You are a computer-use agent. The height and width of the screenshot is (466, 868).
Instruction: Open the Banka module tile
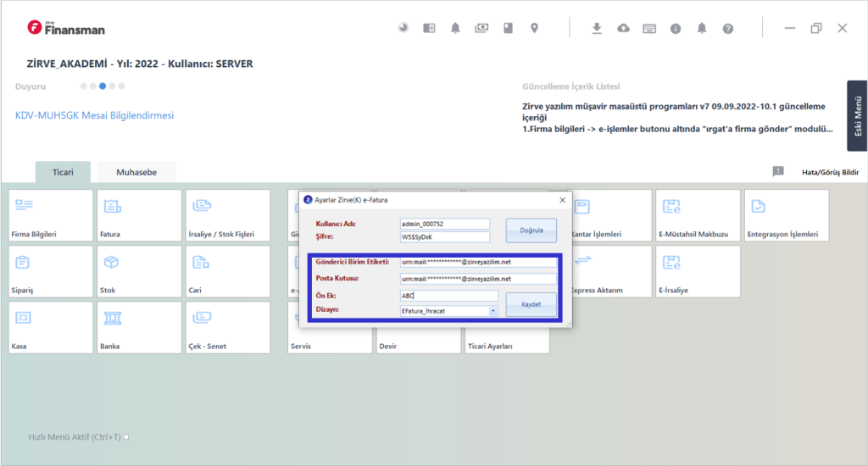(140, 327)
